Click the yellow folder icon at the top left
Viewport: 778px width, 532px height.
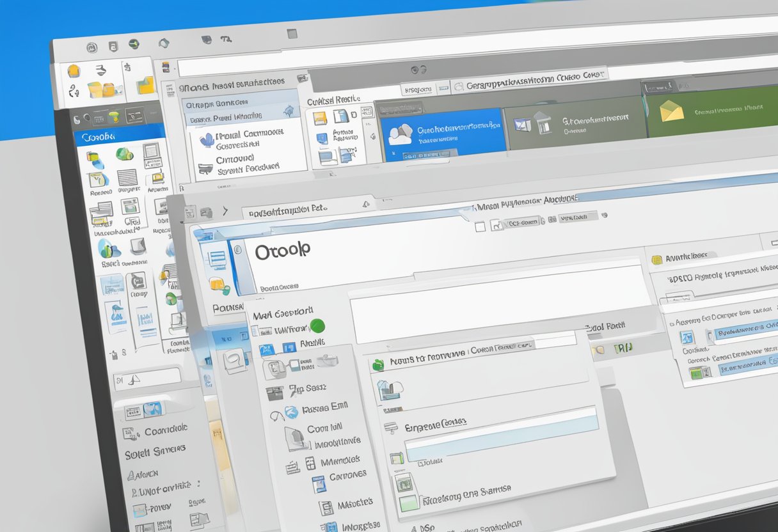(145, 86)
